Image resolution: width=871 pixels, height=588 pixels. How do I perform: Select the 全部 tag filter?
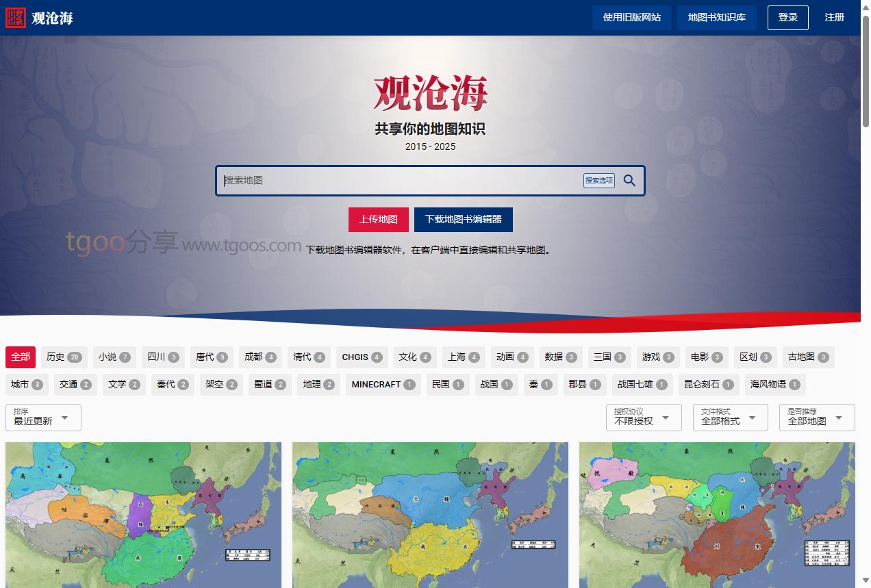click(21, 357)
